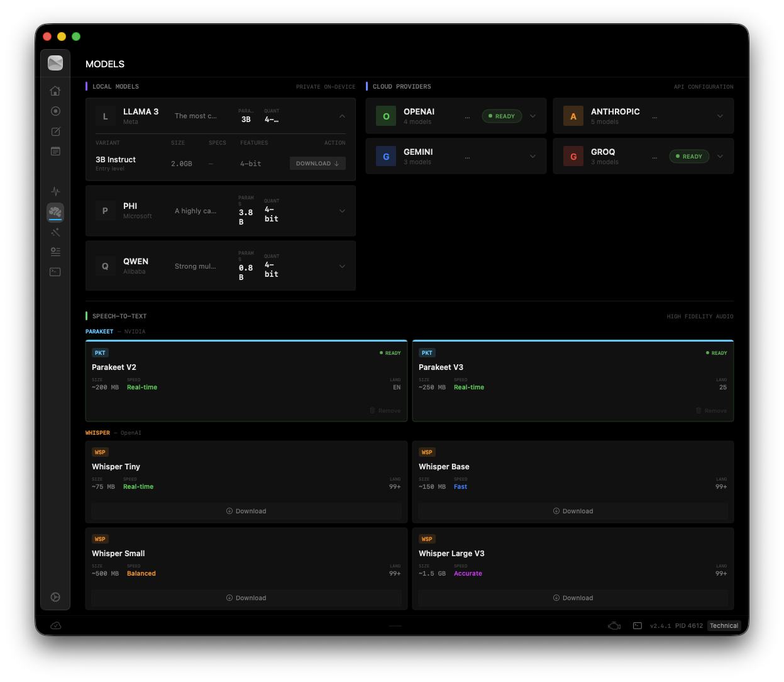Viewport: 784px width, 682px height.
Task: Click the PARAKEET group label
Action: click(x=99, y=332)
